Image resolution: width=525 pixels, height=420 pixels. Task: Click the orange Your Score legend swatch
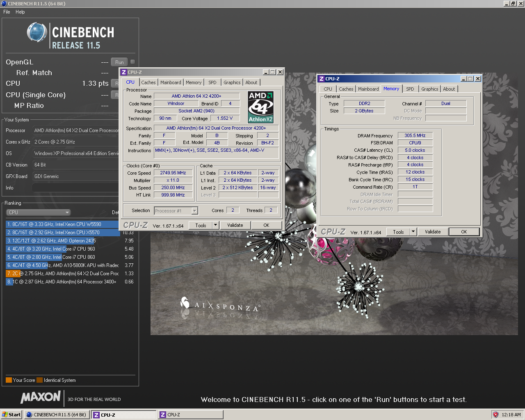(9, 380)
